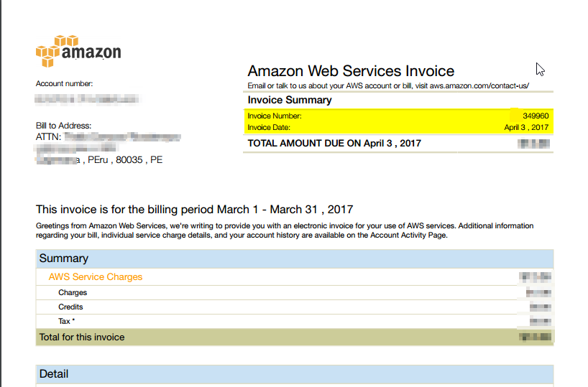Image resolution: width=588 pixels, height=387 pixels.
Task: Click the Invoice Summary heading
Action: pyautogui.click(x=290, y=101)
